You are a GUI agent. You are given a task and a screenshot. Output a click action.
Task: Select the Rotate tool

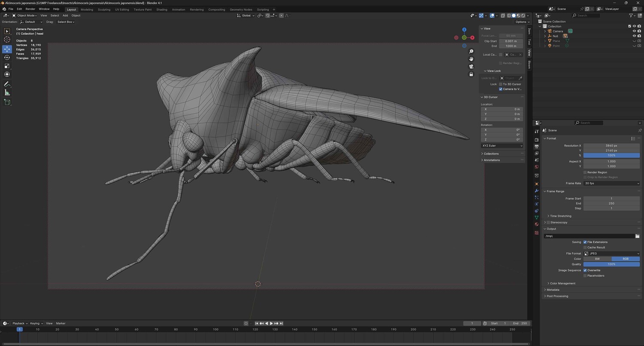pos(7,58)
